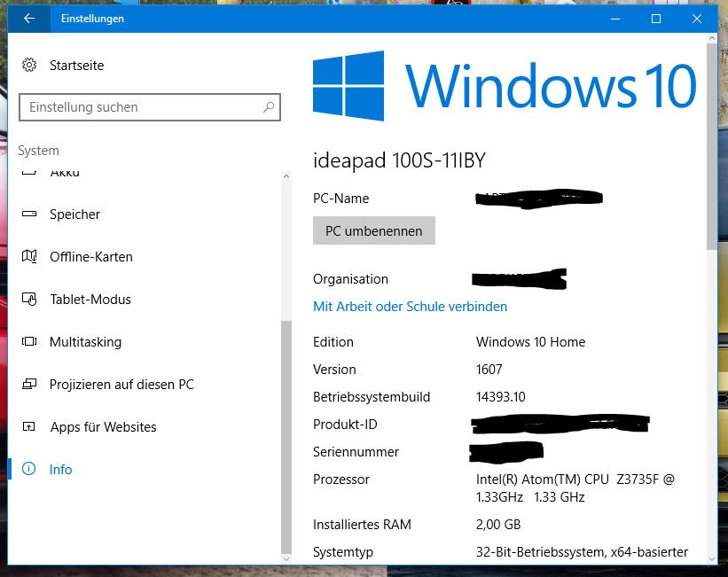Image resolution: width=728 pixels, height=577 pixels.
Task: Open Projizieren auf diesen PC settings
Action: click(121, 385)
